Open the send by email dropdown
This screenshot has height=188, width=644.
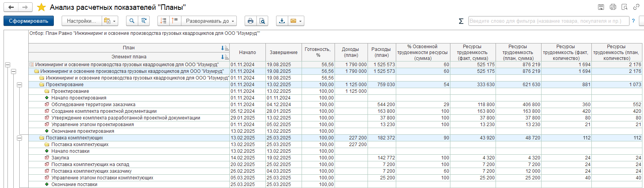pos(296,21)
